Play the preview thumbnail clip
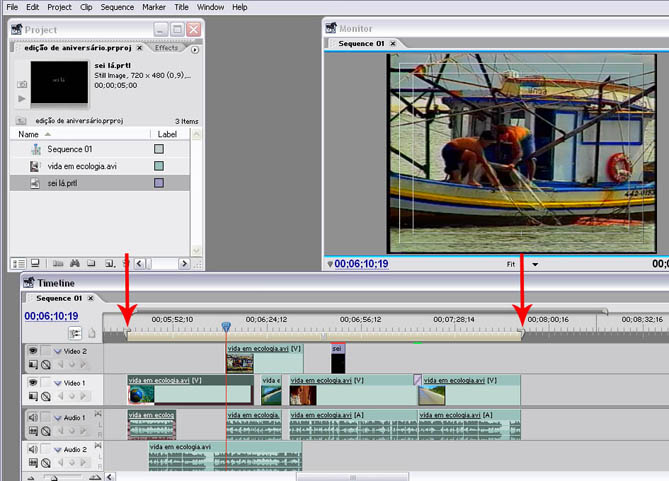Screen dimensions: 669x481 [22, 99]
